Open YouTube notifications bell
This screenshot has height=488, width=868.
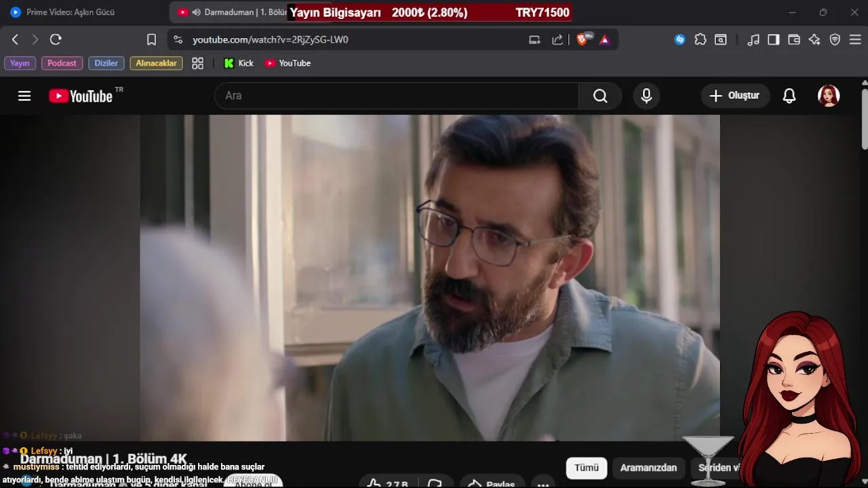click(789, 96)
